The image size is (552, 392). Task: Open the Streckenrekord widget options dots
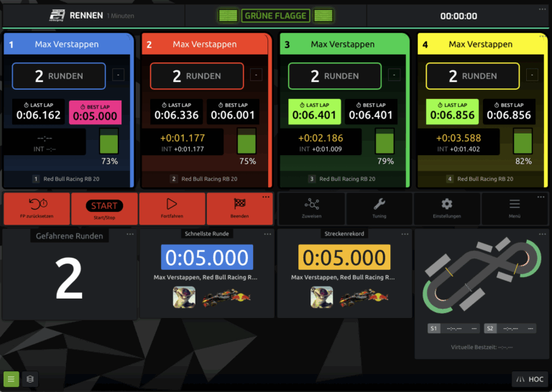tap(405, 234)
